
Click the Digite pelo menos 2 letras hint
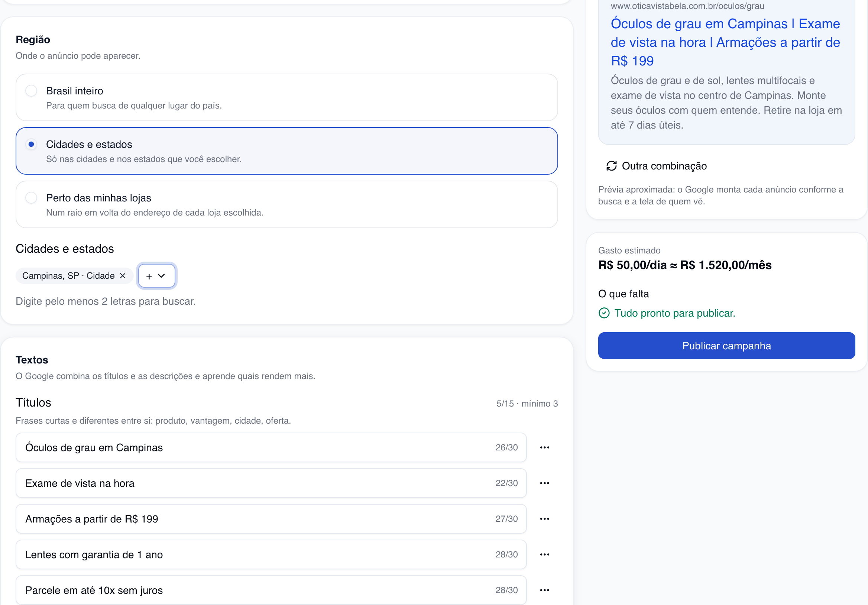click(106, 301)
